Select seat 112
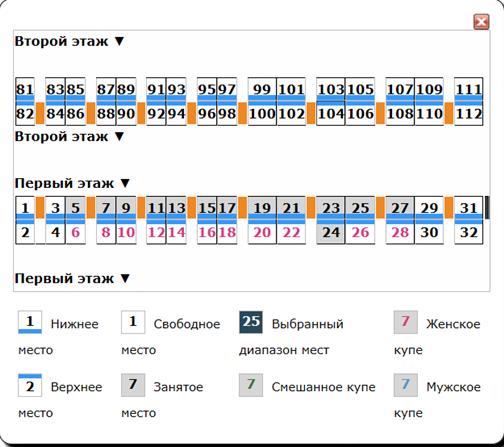 coord(469,114)
